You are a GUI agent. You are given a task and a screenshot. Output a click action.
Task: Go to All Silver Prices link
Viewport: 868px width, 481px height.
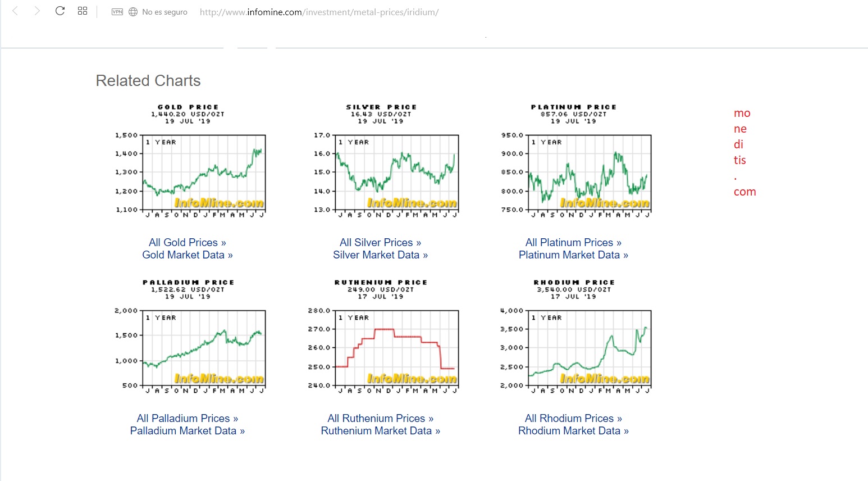point(380,243)
